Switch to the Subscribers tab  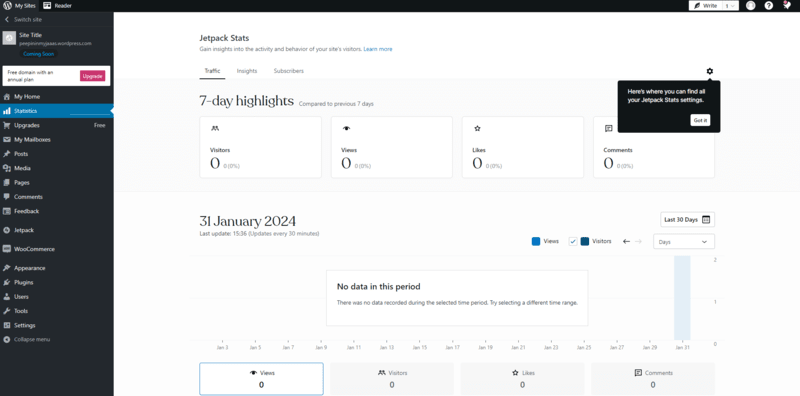[289, 71]
